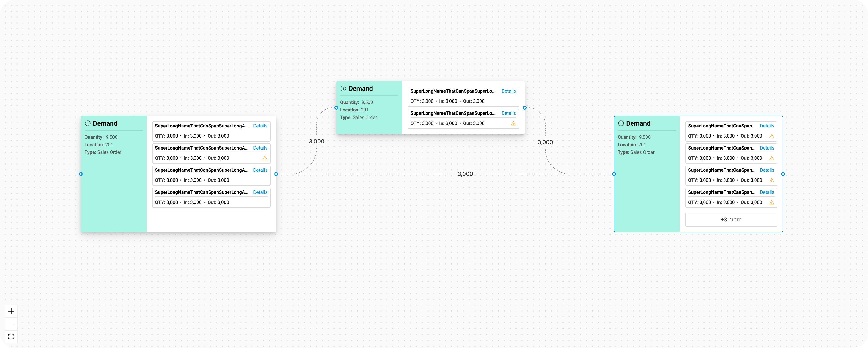The width and height of the screenshot is (868, 348).
Task: Click info icon on left Demand node
Action: pos(88,123)
